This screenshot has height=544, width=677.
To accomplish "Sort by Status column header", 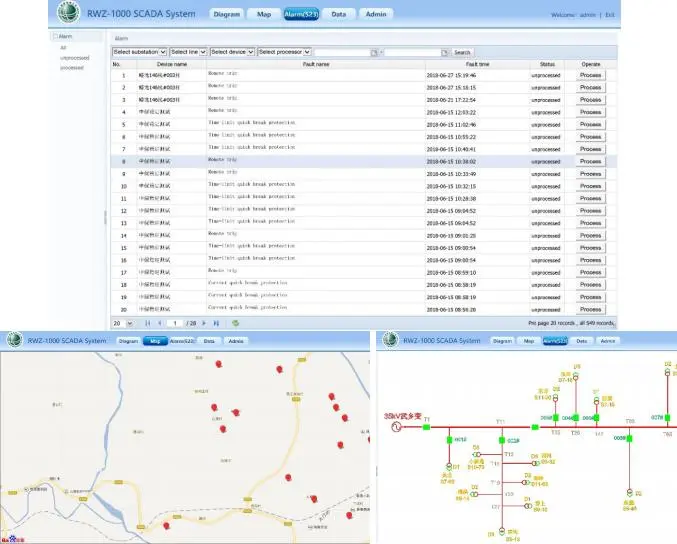I will coord(547,64).
